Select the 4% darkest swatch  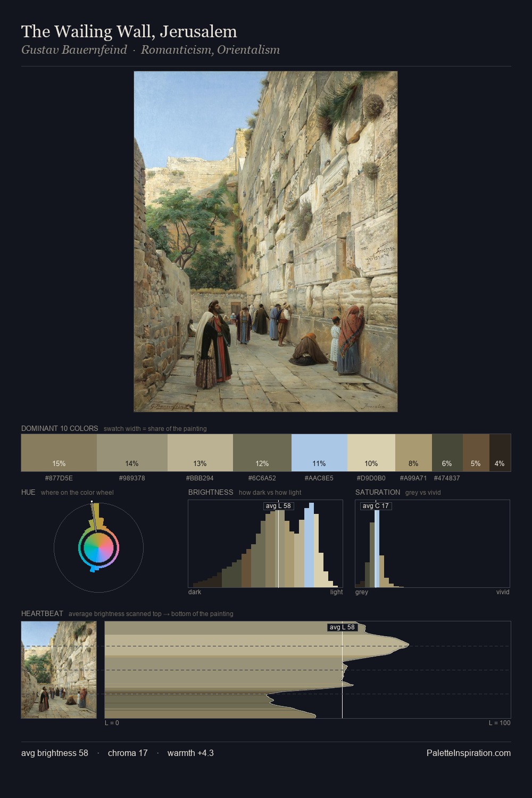(x=500, y=453)
